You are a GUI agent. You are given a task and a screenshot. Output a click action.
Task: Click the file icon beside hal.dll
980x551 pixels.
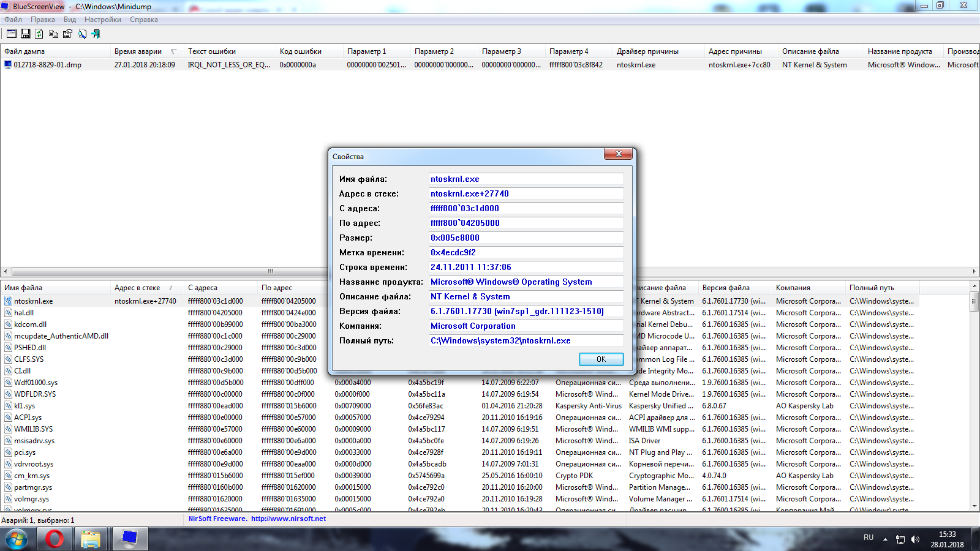(9, 313)
